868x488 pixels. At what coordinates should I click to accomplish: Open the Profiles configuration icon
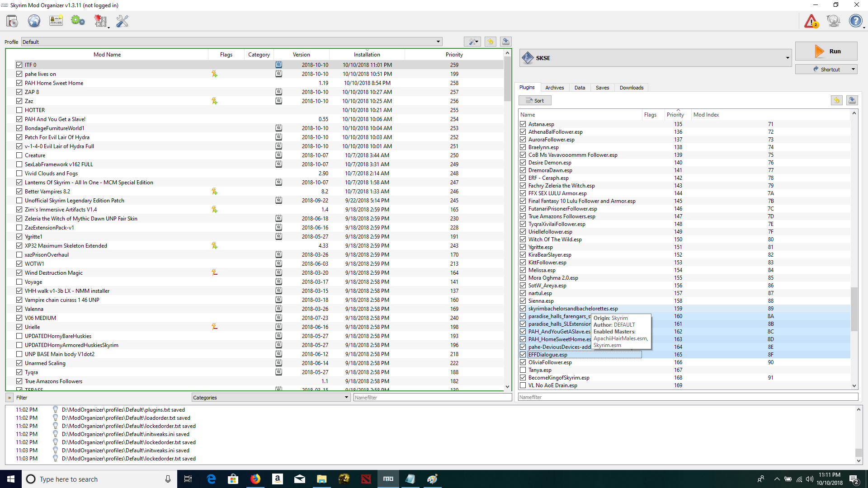[56, 21]
